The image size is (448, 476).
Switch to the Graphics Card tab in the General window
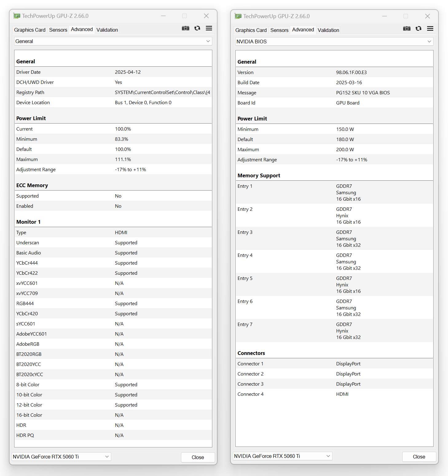coord(30,30)
